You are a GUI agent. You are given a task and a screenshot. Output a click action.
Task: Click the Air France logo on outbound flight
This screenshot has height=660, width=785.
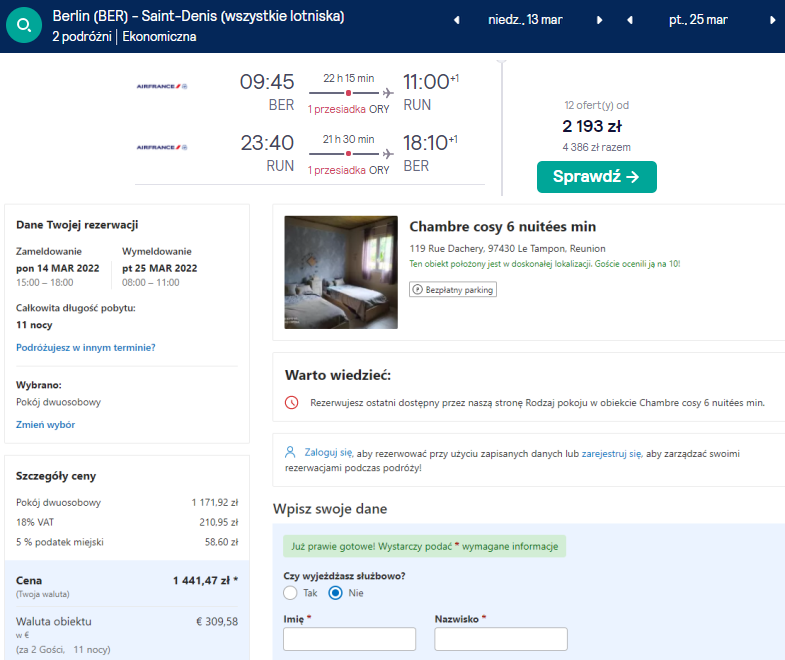coord(162,87)
